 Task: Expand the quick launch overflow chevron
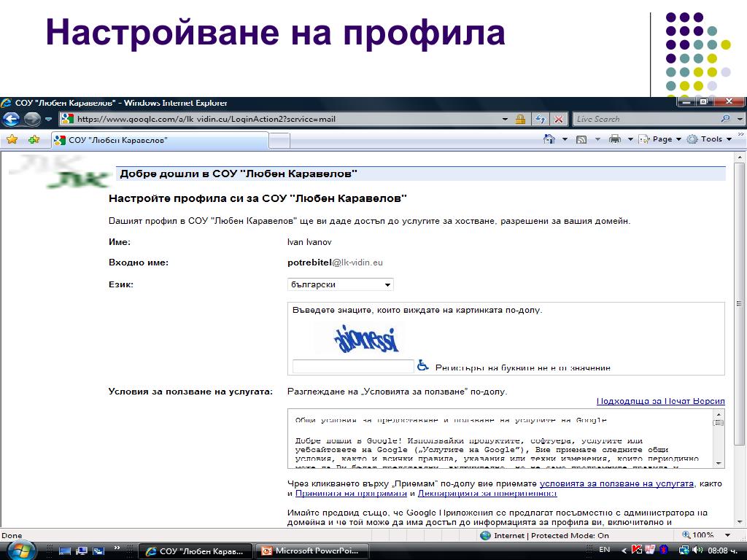117,548
